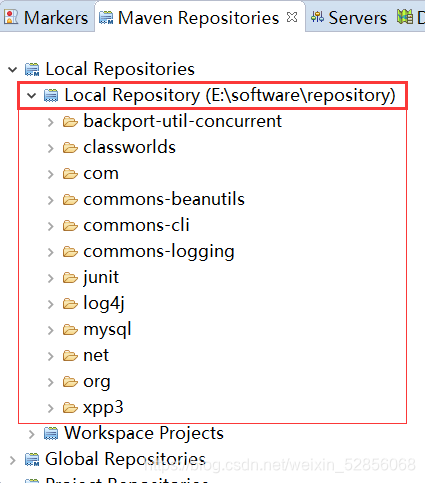425x483 pixels.
Task: Click the log4j folder icon
Action: click(x=70, y=304)
